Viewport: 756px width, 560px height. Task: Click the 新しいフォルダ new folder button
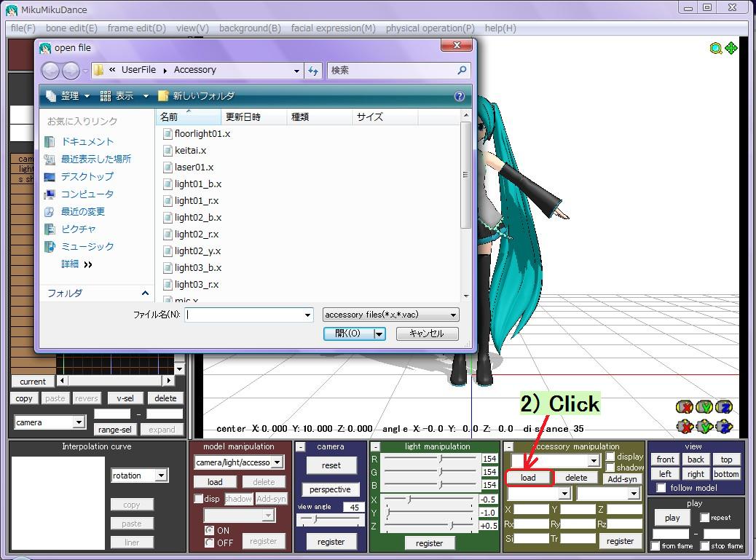pyautogui.click(x=197, y=96)
